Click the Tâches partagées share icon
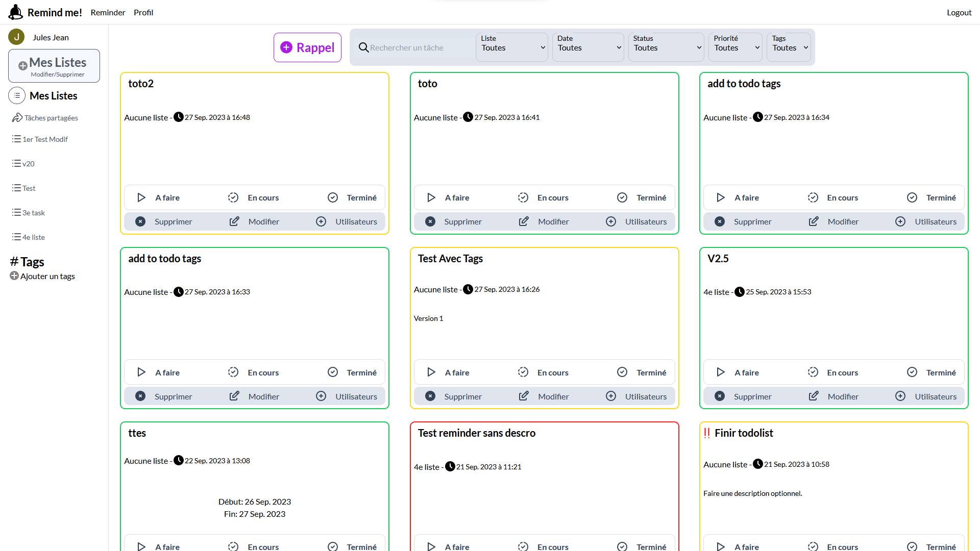980x551 pixels. [17, 118]
